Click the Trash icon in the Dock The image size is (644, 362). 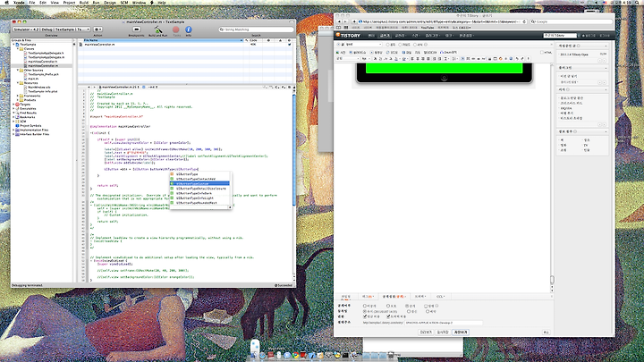pos(392,354)
